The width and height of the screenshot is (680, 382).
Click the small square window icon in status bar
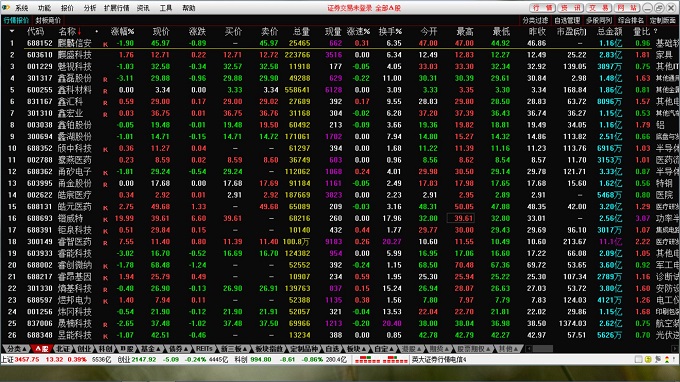[638, 359]
